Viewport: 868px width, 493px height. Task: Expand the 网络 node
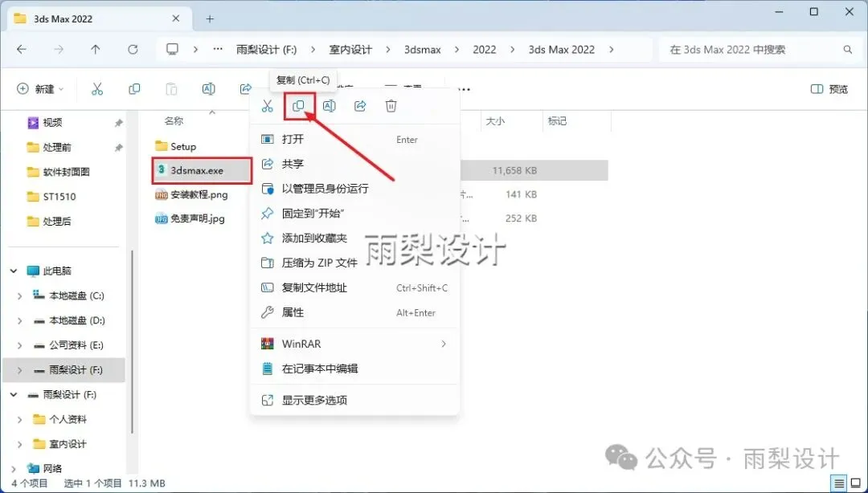click(14, 469)
